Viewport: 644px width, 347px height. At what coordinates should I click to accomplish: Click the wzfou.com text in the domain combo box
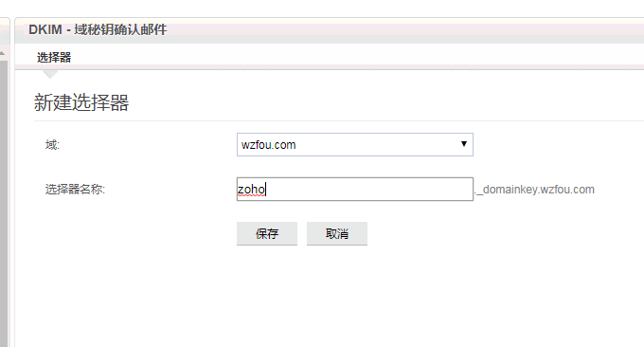point(269,145)
